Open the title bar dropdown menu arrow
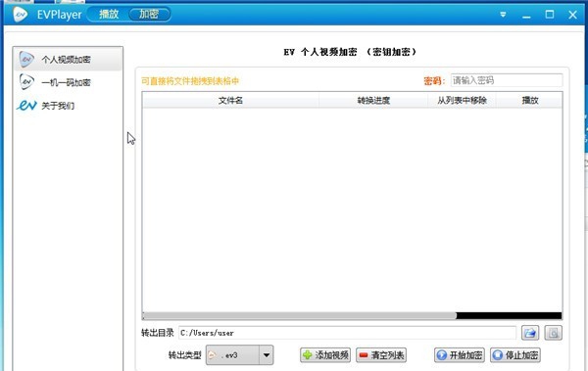Image resolution: width=588 pixels, height=371 pixels. (503, 15)
